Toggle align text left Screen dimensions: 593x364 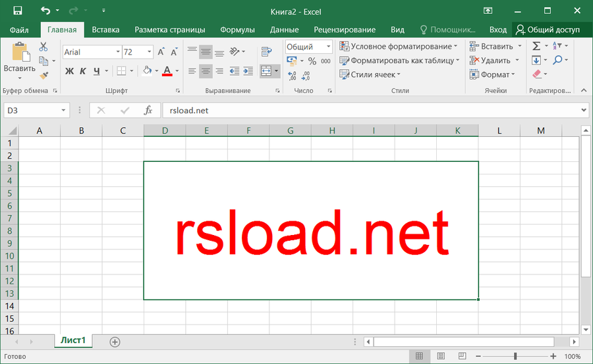[x=192, y=70]
